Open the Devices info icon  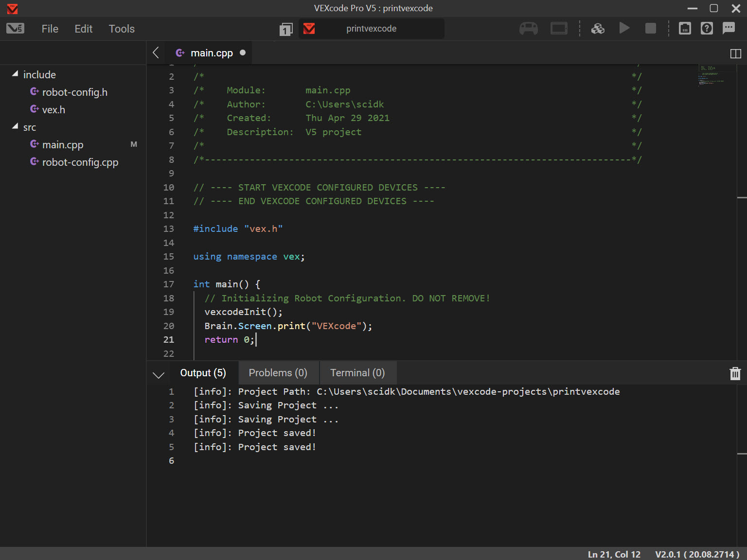click(x=685, y=28)
